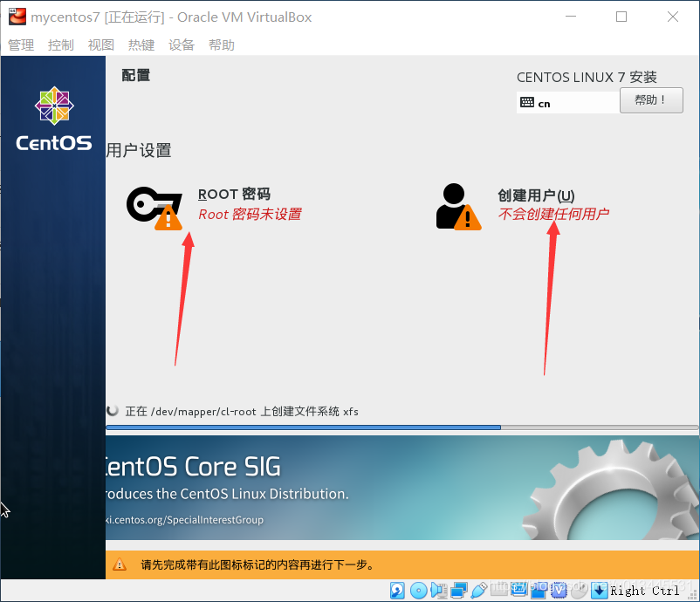Open the 视图 menu
Image resolution: width=700 pixels, height=602 pixels.
101,44
